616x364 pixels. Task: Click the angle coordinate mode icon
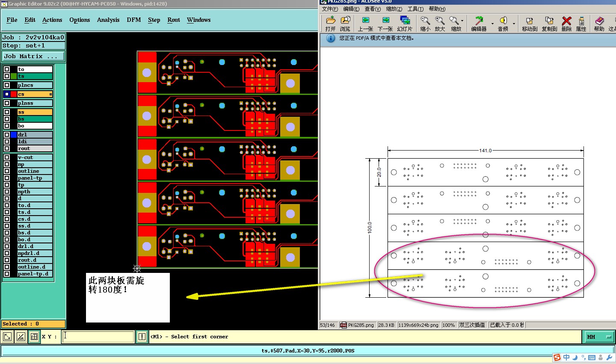(x=21, y=337)
